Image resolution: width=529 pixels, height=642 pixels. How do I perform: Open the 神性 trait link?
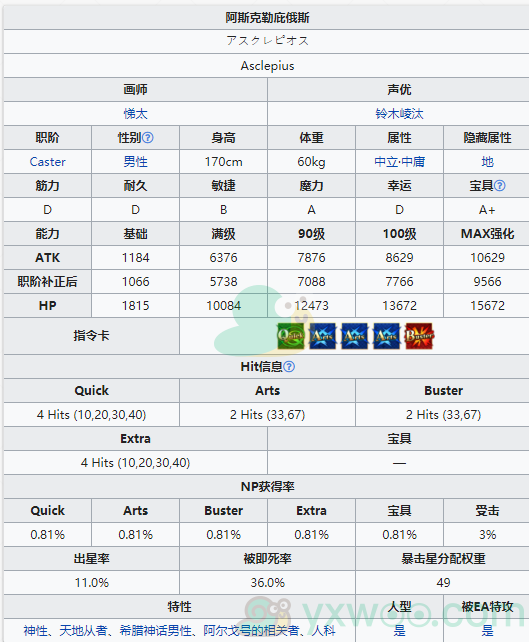(x=36, y=631)
